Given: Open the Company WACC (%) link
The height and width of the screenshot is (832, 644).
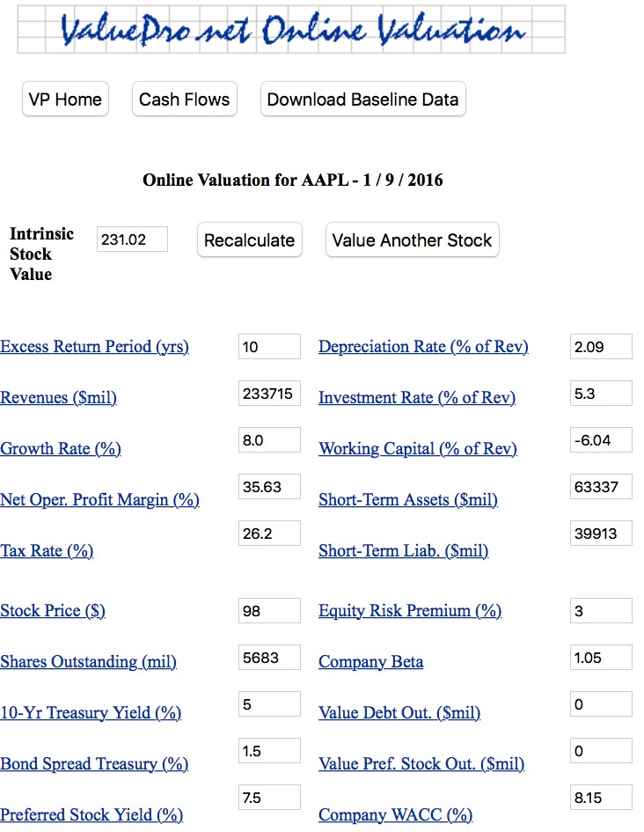Looking at the screenshot, I should [395, 815].
